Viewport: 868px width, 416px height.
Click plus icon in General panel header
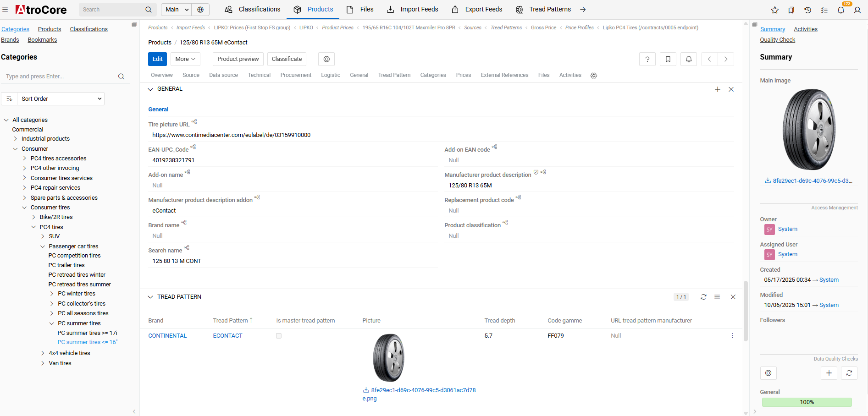[718, 89]
